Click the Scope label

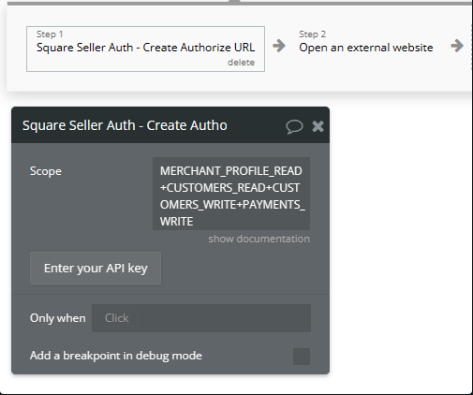[46, 171]
